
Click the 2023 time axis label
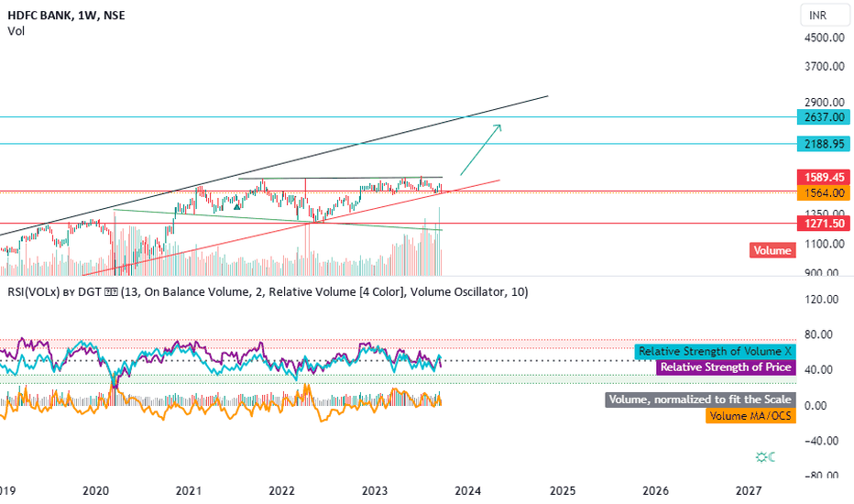(x=375, y=491)
